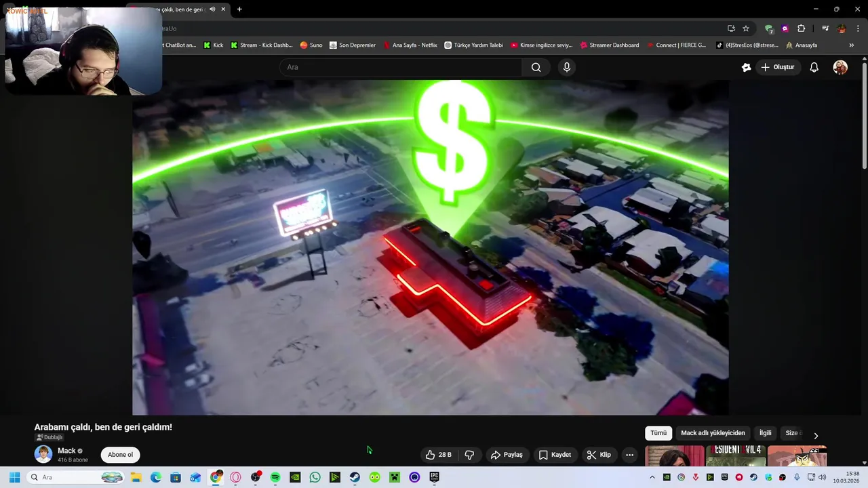Open File Explorer from taskbar
The image size is (868, 488).
136,477
